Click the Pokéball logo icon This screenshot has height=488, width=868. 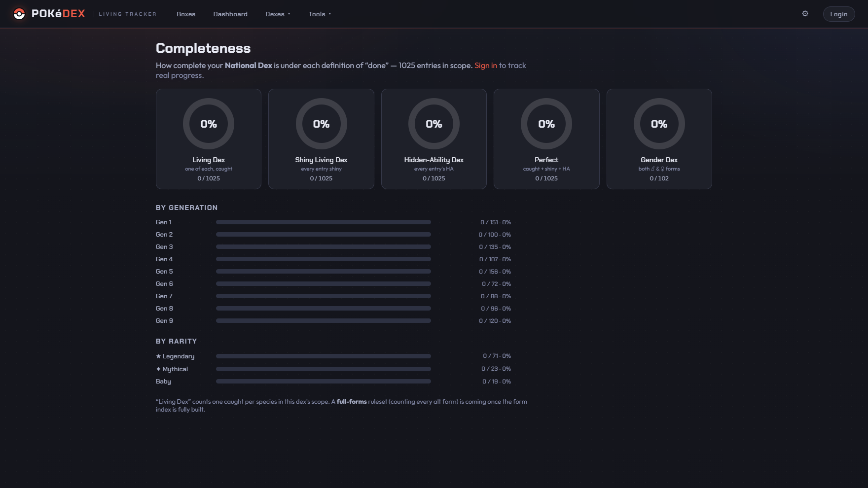[19, 14]
